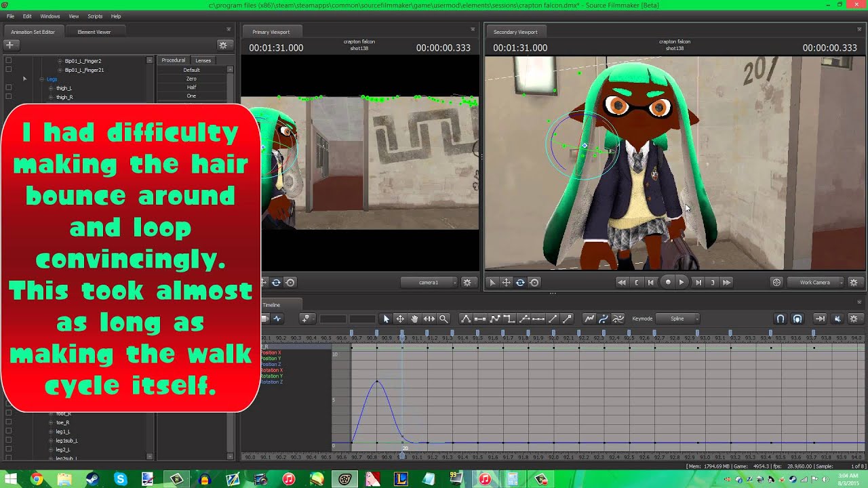Step to the next frame
Viewport: 868px width, 488px height.
698,283
